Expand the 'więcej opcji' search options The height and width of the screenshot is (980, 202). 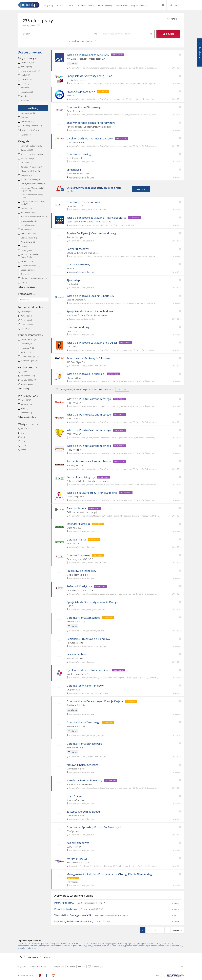pos(173,19)
